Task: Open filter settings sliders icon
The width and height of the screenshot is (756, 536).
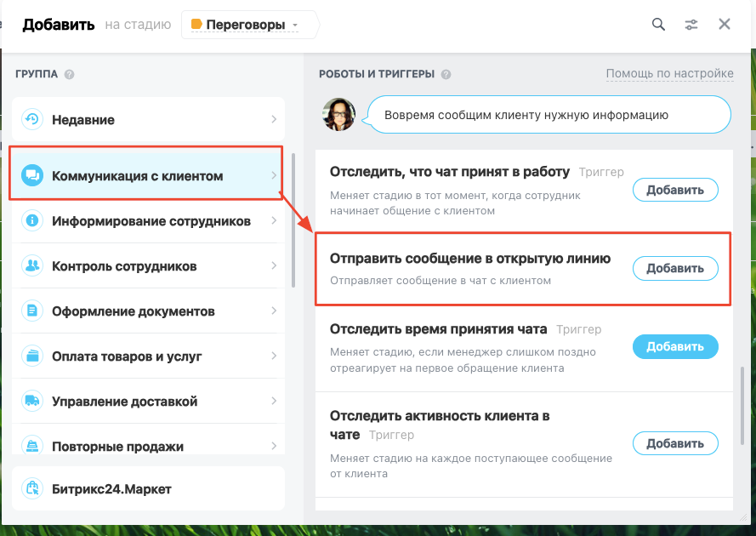Action: pos(691,25)
